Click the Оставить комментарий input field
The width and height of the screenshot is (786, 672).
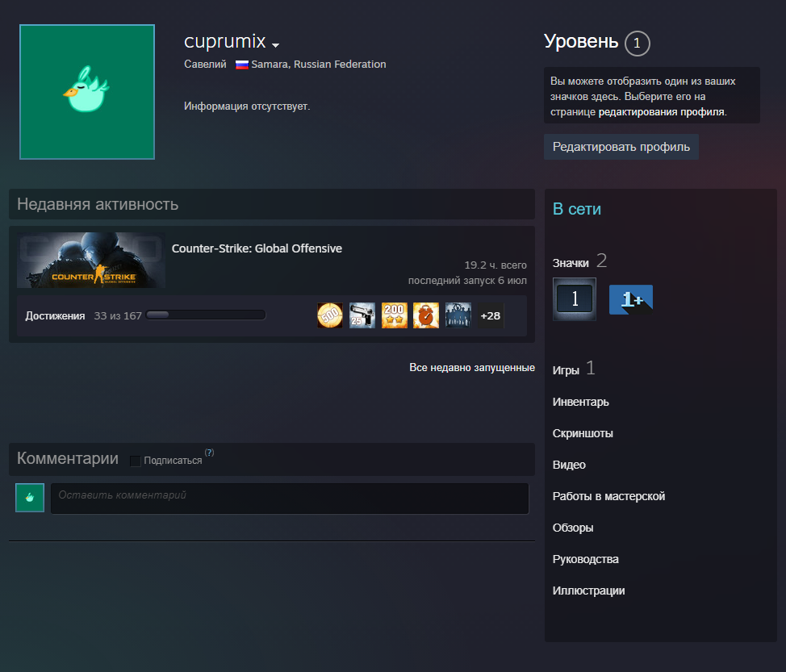coord(290,499)
